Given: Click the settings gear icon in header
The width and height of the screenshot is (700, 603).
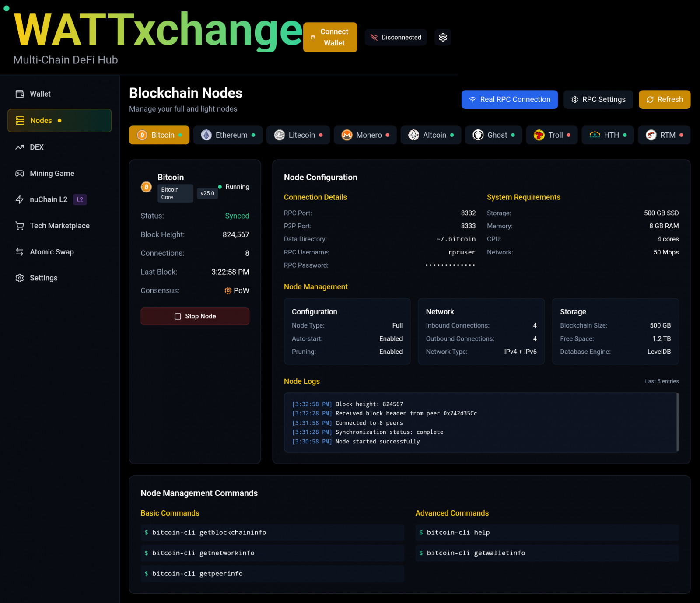Looking at the screenshot, I should point(443,38).
